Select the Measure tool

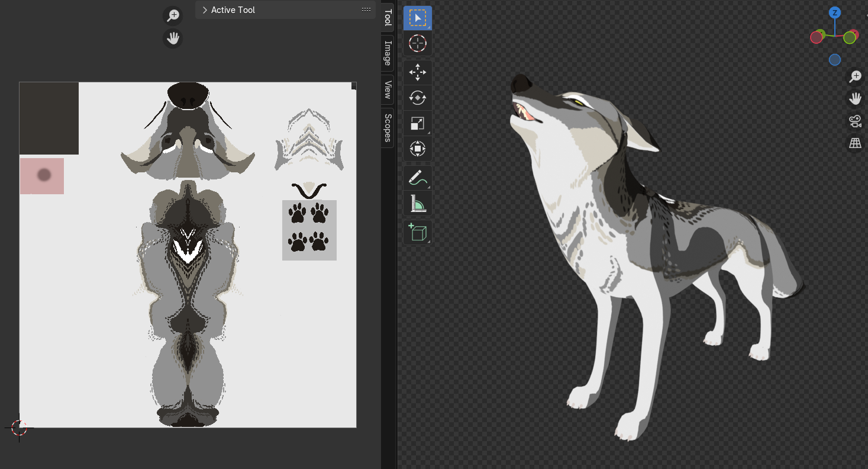coord(418,203)
